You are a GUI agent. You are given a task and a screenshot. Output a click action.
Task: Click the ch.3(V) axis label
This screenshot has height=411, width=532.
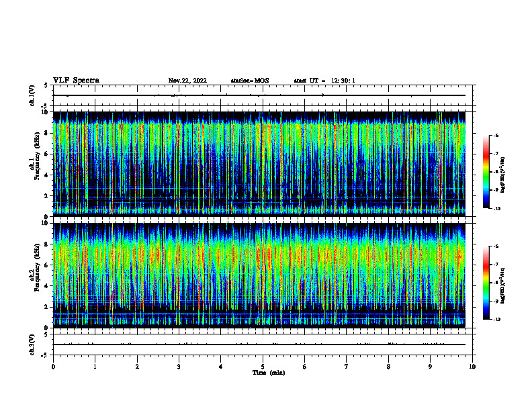[x=32, y=345]
